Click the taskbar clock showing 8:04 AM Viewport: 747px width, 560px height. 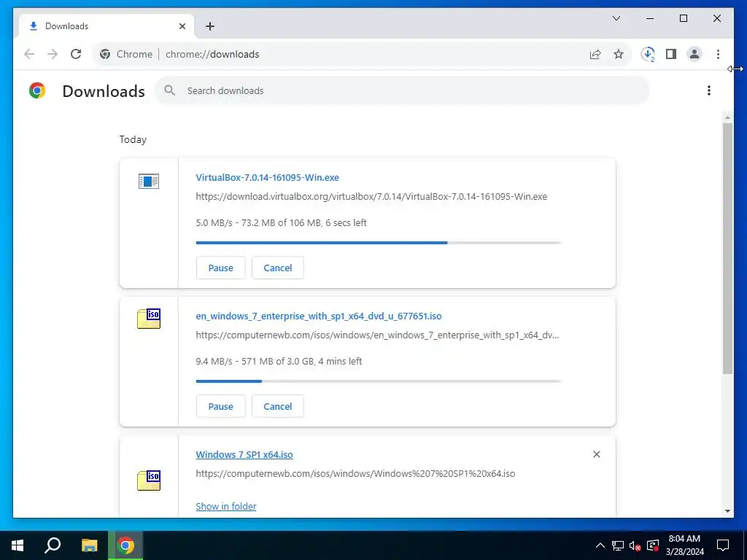(x=684, y=545)
